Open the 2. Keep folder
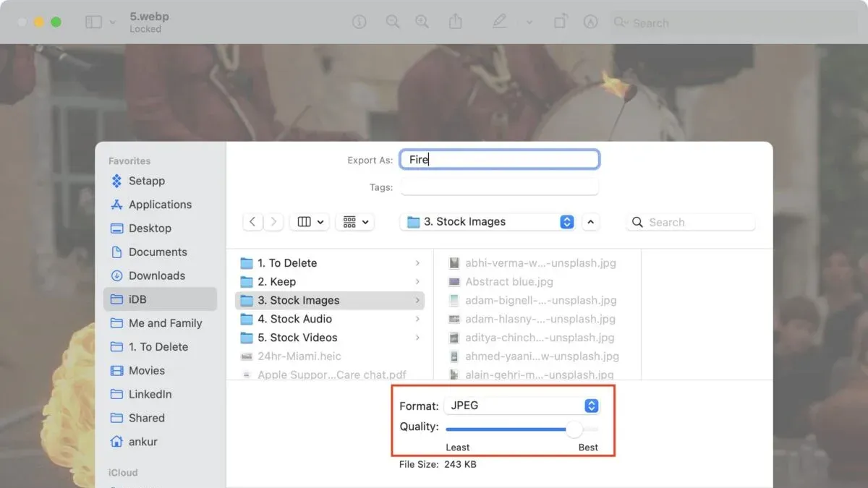This screenshot has width=868, height=488. [330, 282]
